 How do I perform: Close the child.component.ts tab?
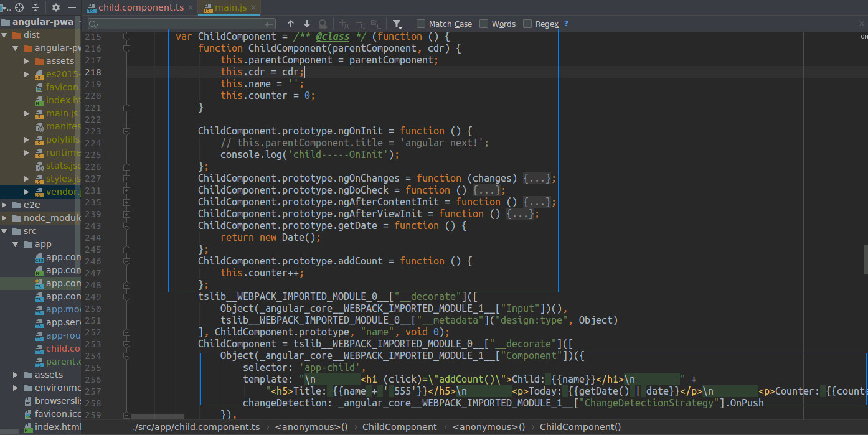(189, 8)
